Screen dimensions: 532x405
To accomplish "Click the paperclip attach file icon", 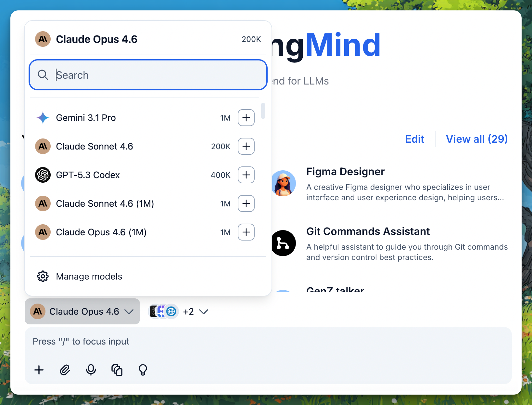I will [65, 370].
